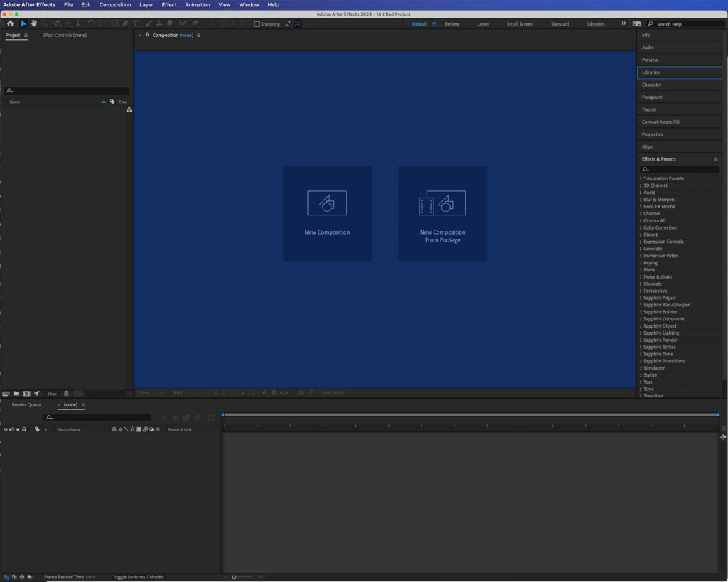Switch to the Effect Controls (none) tab

coord(65,36)
